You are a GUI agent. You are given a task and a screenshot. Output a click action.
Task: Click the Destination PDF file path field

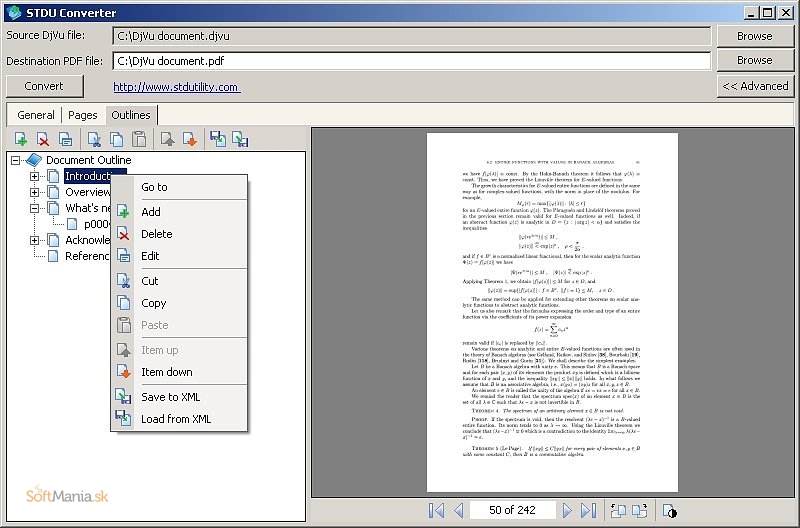click(x=411, y=61)
